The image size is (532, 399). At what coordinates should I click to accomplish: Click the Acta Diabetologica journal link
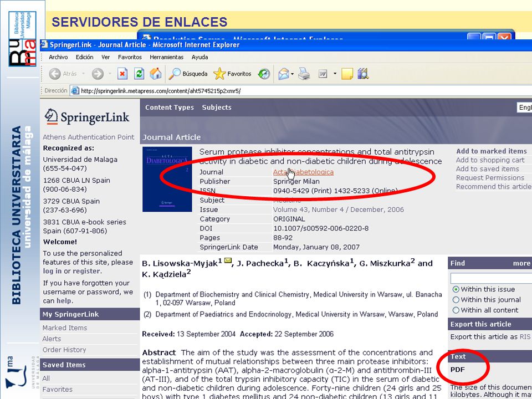[303, 172]
